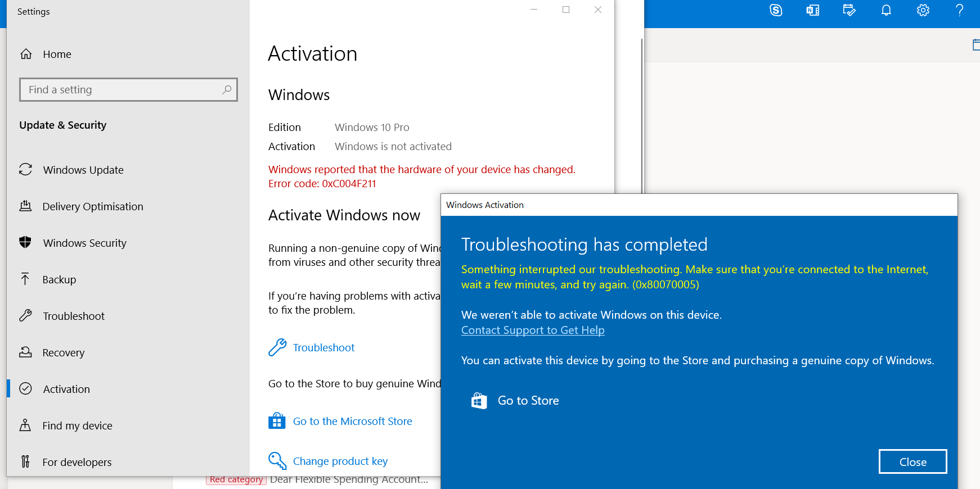Click the Find my device icon
Image resolution: width=980 pixels, height=489 pixels.
tap(25, 425)
